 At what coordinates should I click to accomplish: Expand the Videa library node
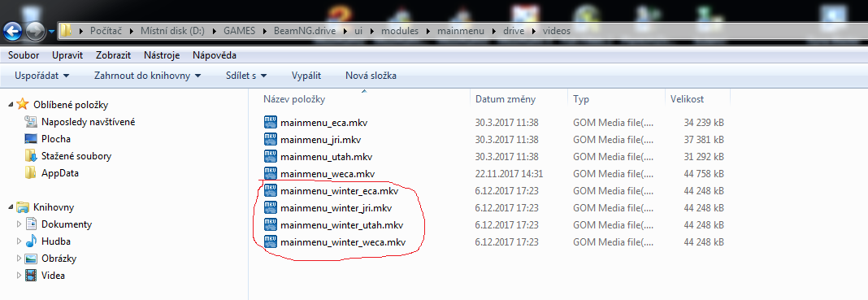click(20, 276)
